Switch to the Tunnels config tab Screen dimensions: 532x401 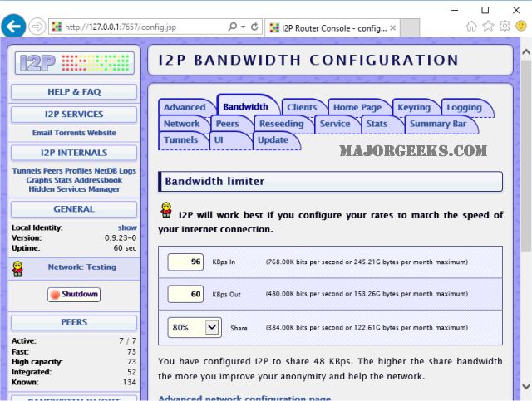[x=181, y=140]
